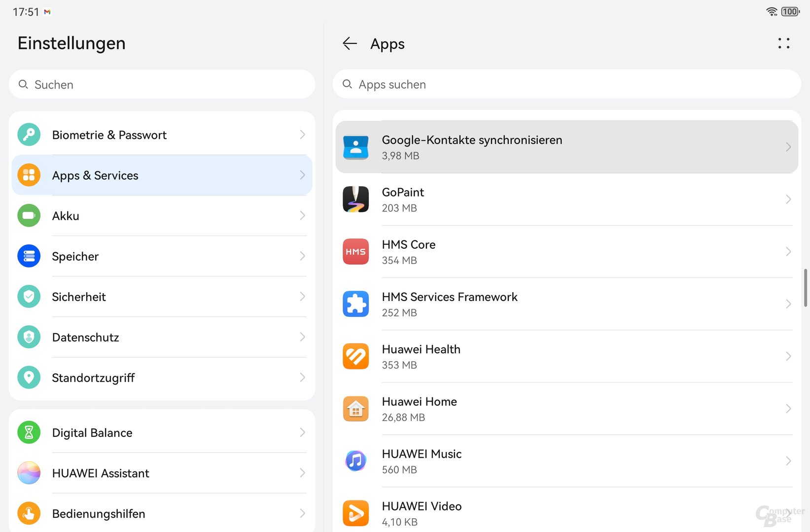This screenshot has height=532, width=810.
Task: Tap the Sicherheit shield icon
Action: point(29,296)
